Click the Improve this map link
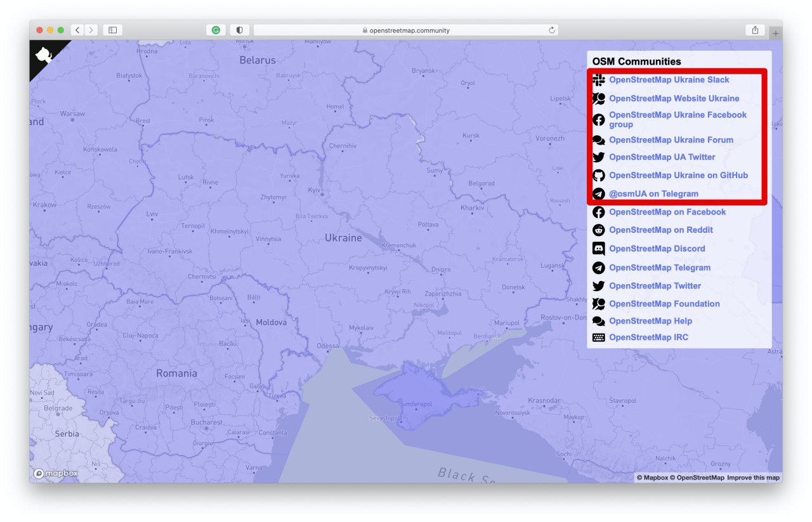This screenshot has height=522, width=812. click(x=754, y=478)
